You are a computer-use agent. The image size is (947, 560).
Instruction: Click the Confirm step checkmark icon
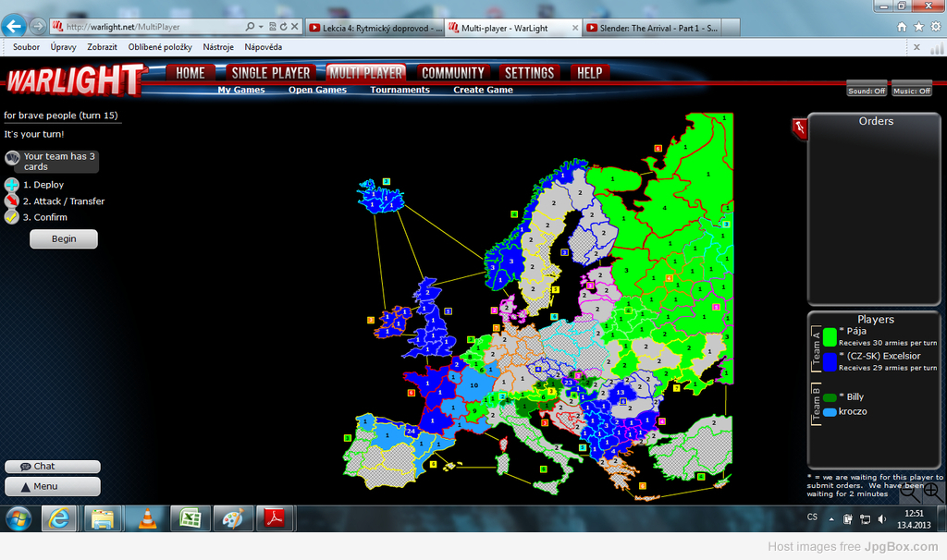tap(12, 217)
